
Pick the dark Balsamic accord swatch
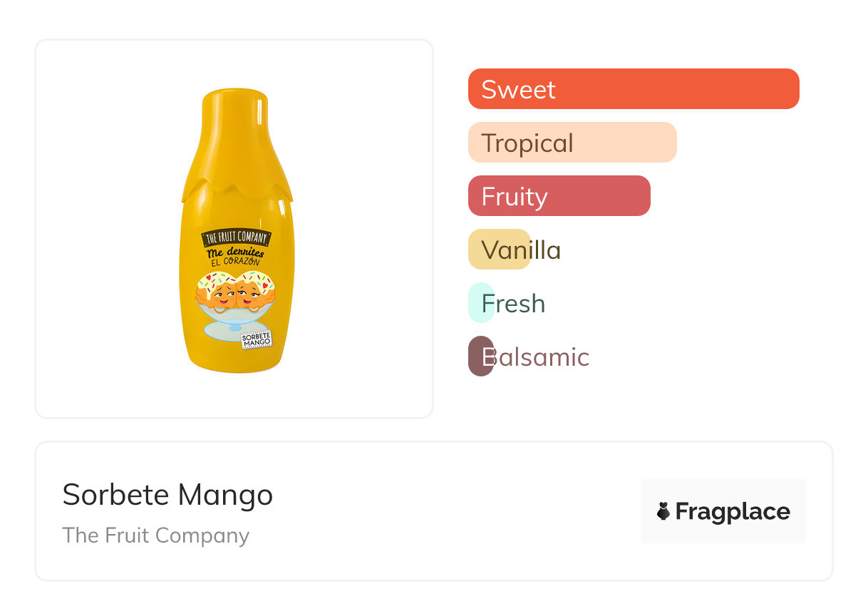coord(481,356)
